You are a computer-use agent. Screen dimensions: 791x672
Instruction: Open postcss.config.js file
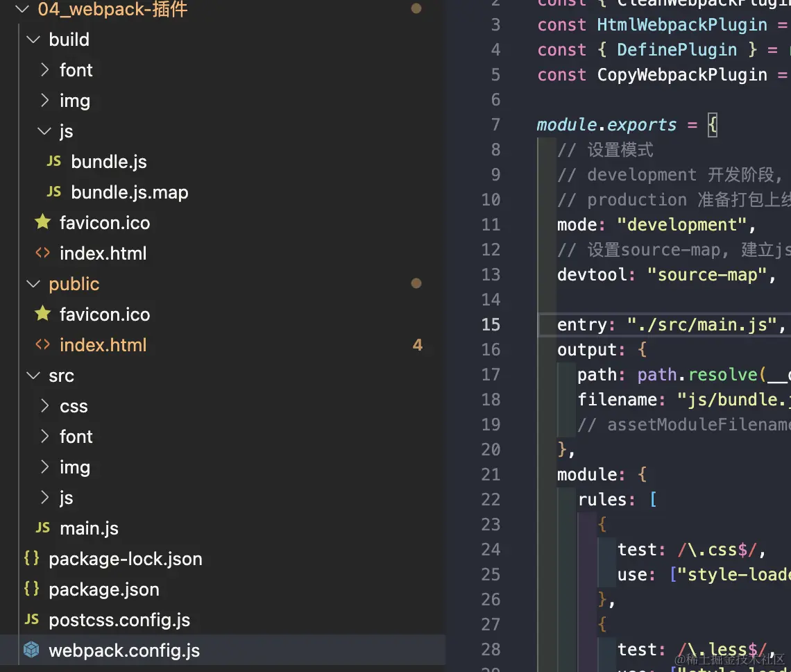119,620
